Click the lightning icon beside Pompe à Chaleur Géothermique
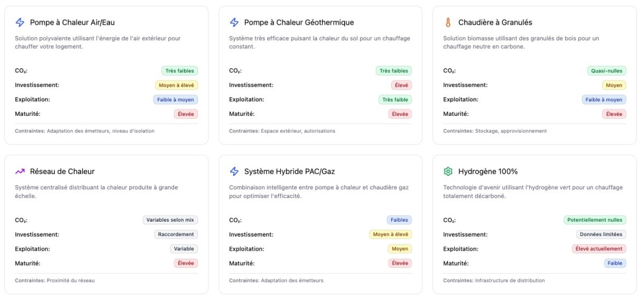The height and width of the screenshot is (300, 644). pos(234,23)
